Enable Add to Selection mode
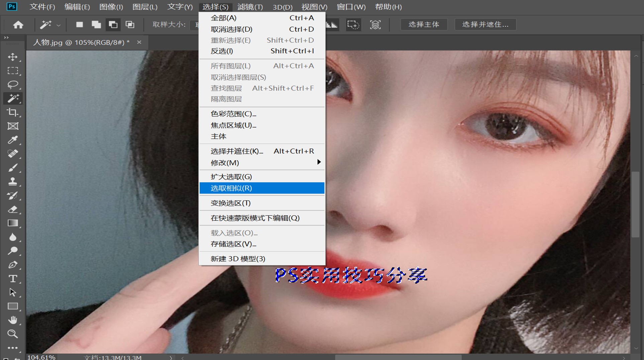The image size is (644, 360). click(96, 25)
